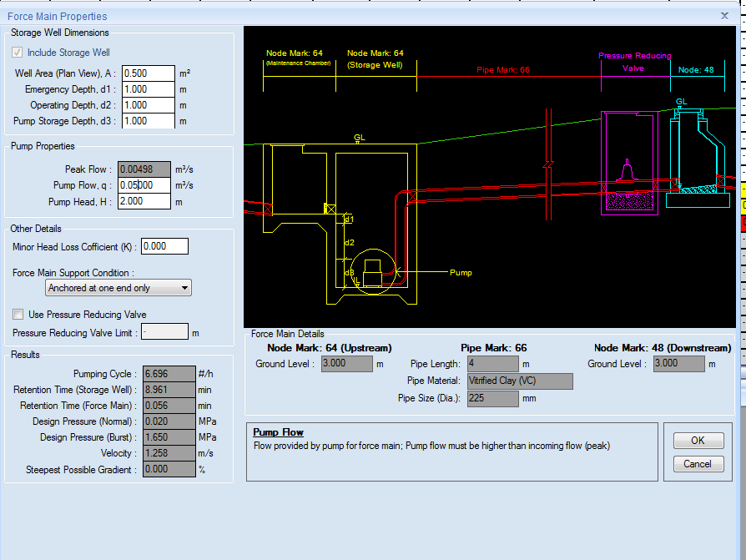Click the Cancel button
The width and height of the screenshot is (746, 560).
[x=698, y=464]
